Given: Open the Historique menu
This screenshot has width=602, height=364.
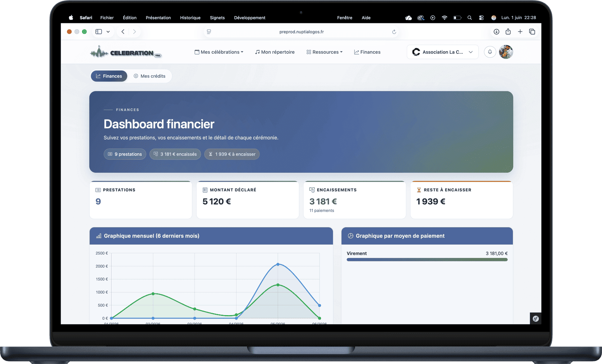Looking at the screenshot, I should point(190,18).
